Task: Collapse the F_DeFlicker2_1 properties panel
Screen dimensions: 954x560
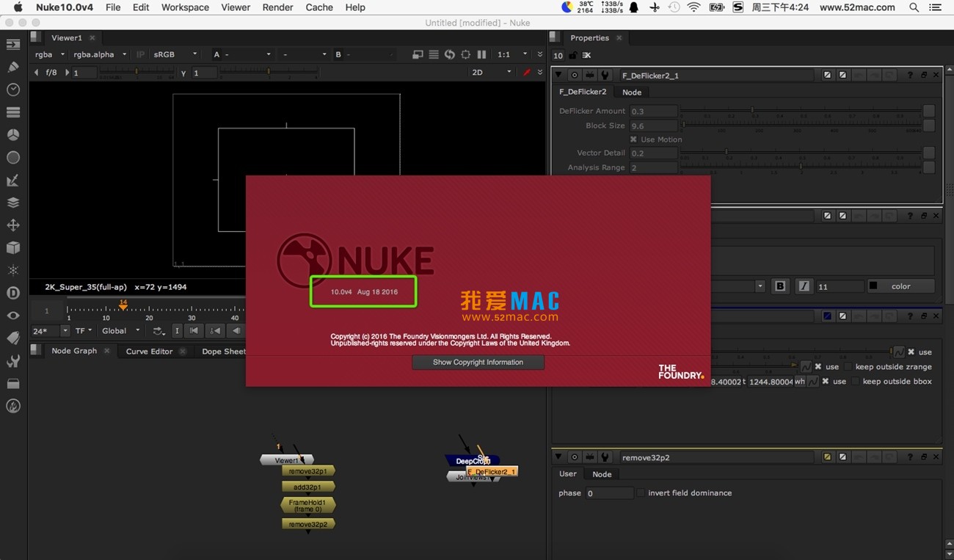Action: (x=559, y=75)
